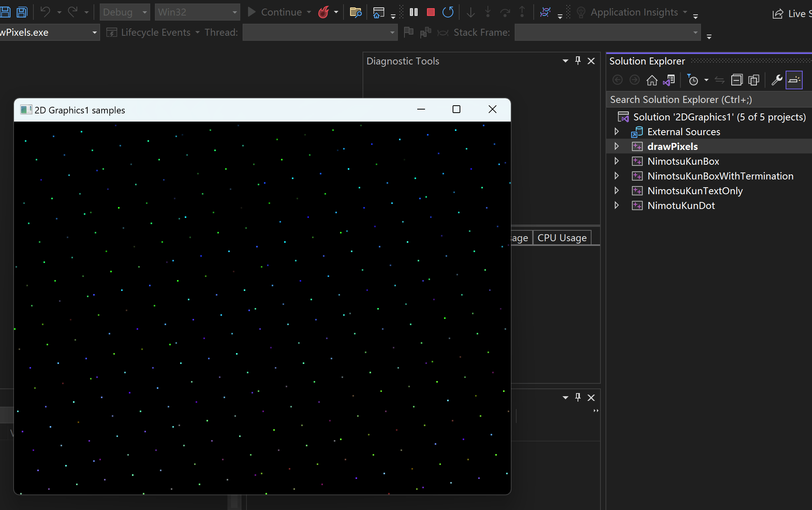Viewport: 812px width, 510px height.
Task: Expand the NimotsuKunBox project
Action: coord(617,161)
